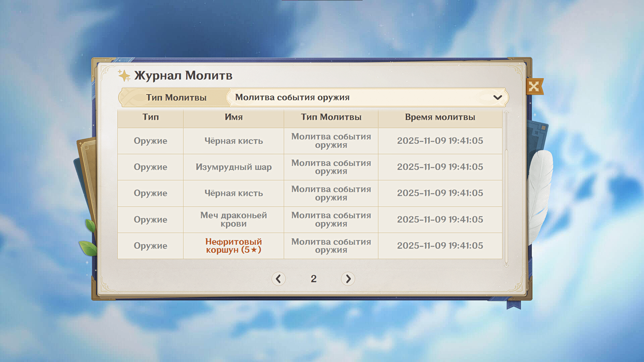Click the Меч драконьей крови entry

tap(233, 220)
